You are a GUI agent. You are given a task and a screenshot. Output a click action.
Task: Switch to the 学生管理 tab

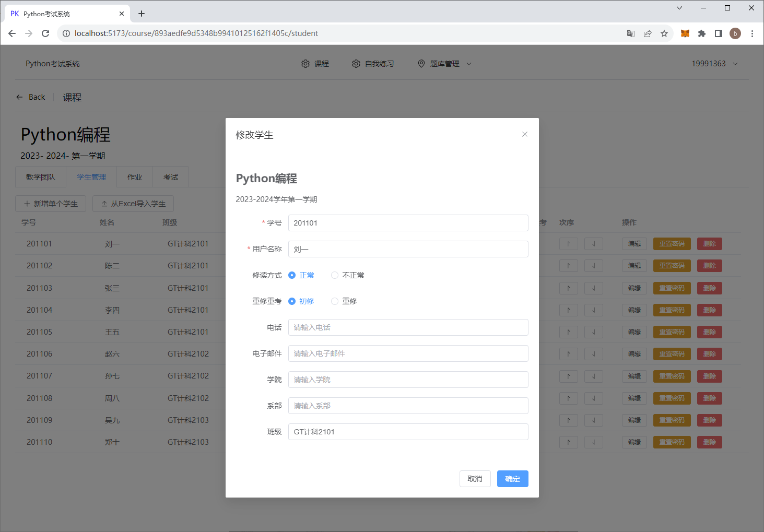91,177
